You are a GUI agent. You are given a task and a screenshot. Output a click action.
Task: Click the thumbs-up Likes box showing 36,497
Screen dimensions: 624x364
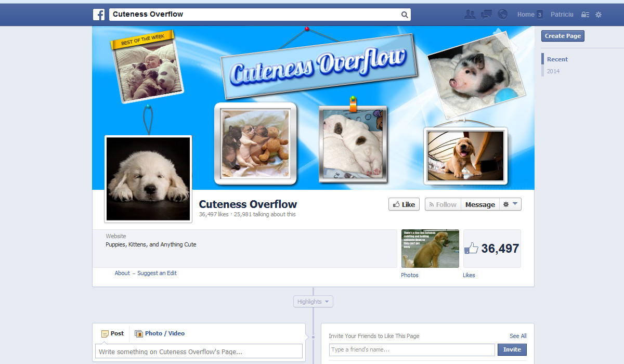point(492,249)
